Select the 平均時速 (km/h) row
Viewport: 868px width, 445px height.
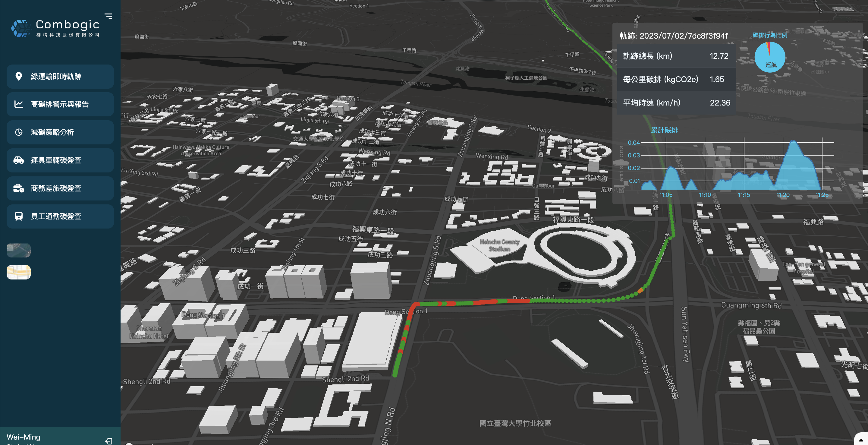pyautogui.click(x=676, y=103)
